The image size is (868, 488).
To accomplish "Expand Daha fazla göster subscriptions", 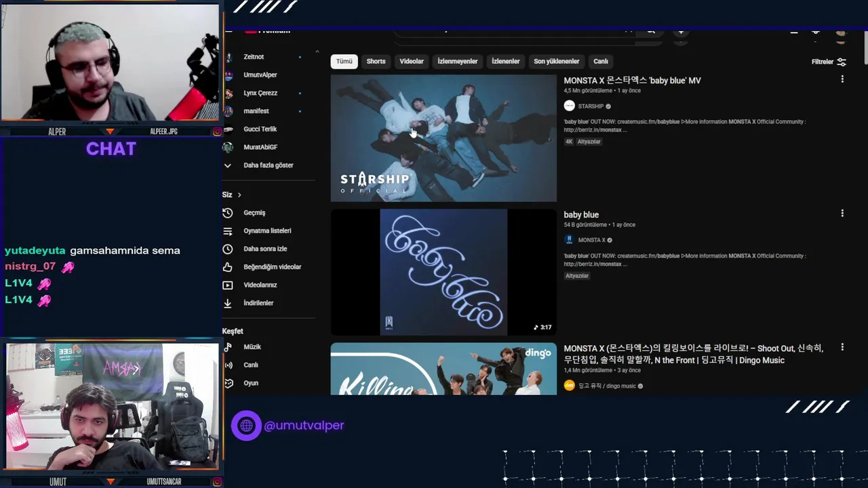I will click(268, 165).
